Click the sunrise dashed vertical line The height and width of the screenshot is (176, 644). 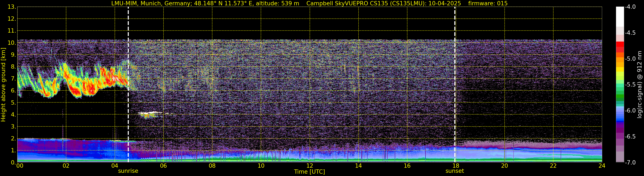click(x=128, y=85)
